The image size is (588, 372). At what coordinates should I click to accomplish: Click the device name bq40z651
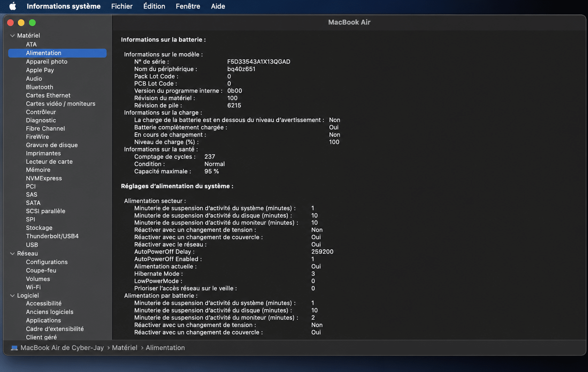pyautogui.click(x=241, y=69)
